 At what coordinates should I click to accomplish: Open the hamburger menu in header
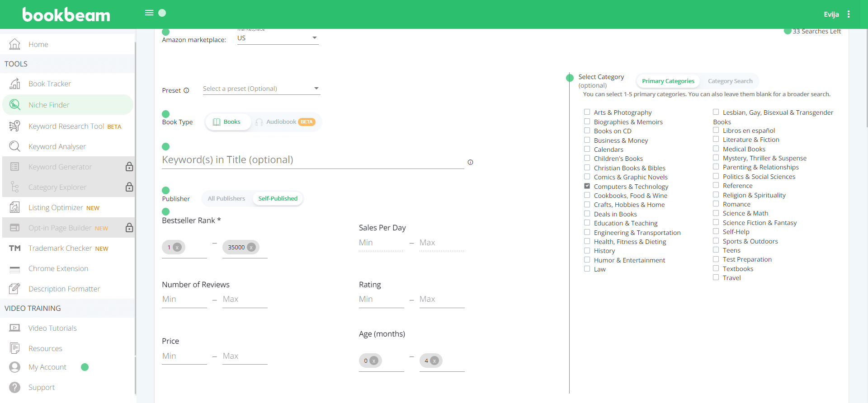[x=149, y=13]
